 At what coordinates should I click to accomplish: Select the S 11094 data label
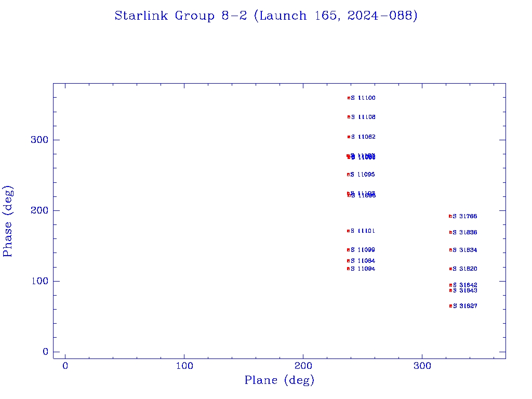click(x=363, y=269)
